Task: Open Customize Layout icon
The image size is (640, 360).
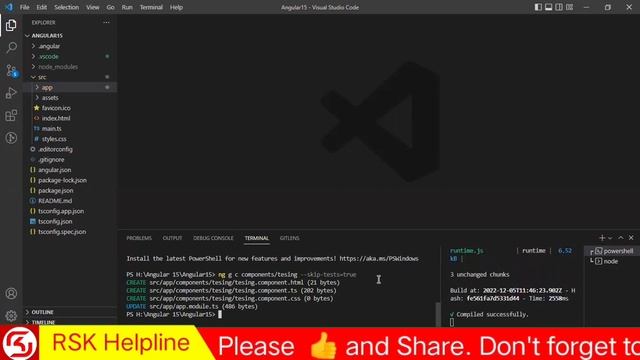Action: 569,7
